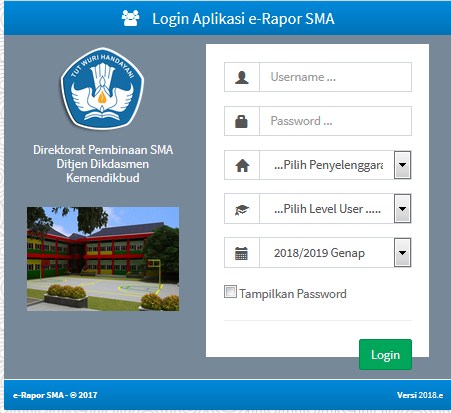Expand the Pilih Level User dropdown arrow
The width and height of the screenshot is (451, 413).
click(x=402, y=209)
